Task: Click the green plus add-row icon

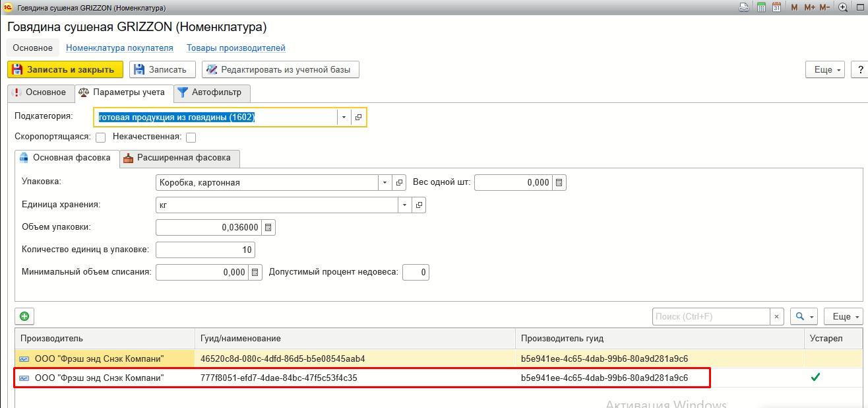Action: (x=24, y=316)
